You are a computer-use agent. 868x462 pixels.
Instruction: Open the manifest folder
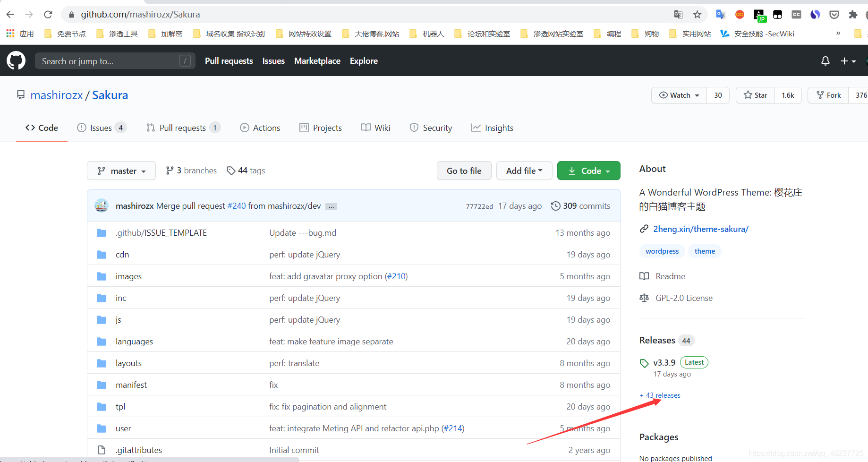[131, 385]
